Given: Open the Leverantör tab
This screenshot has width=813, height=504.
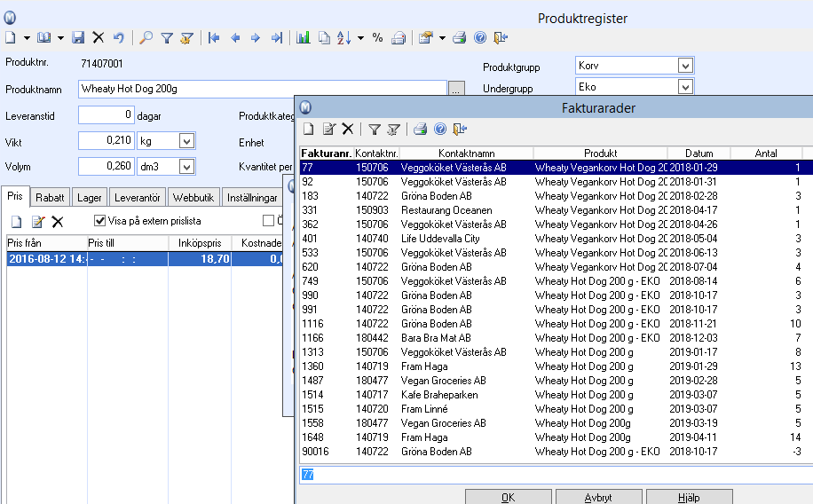Looking at the screenshot, I should tap(138, 197).
